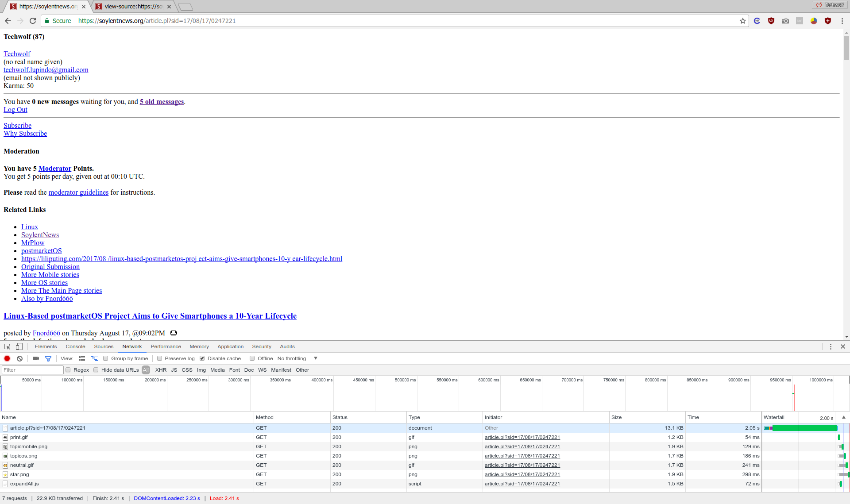Click the capture screenshots camera icon

point(36,358)
